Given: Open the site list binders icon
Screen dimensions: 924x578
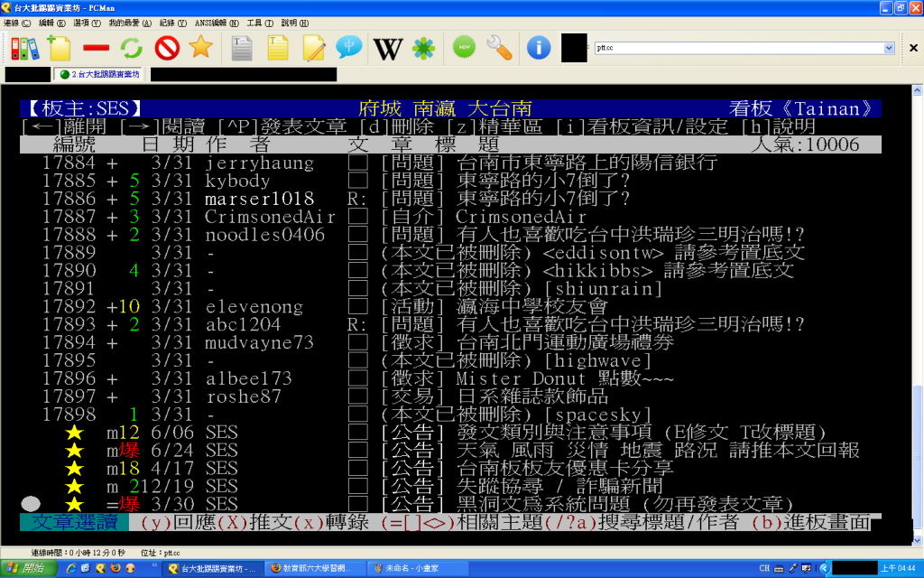Looking at the screenshot, I should (x=24, y=47).
